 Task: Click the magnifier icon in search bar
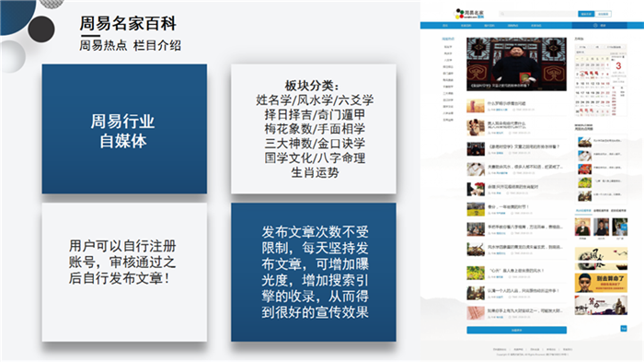tap(502, 14)
